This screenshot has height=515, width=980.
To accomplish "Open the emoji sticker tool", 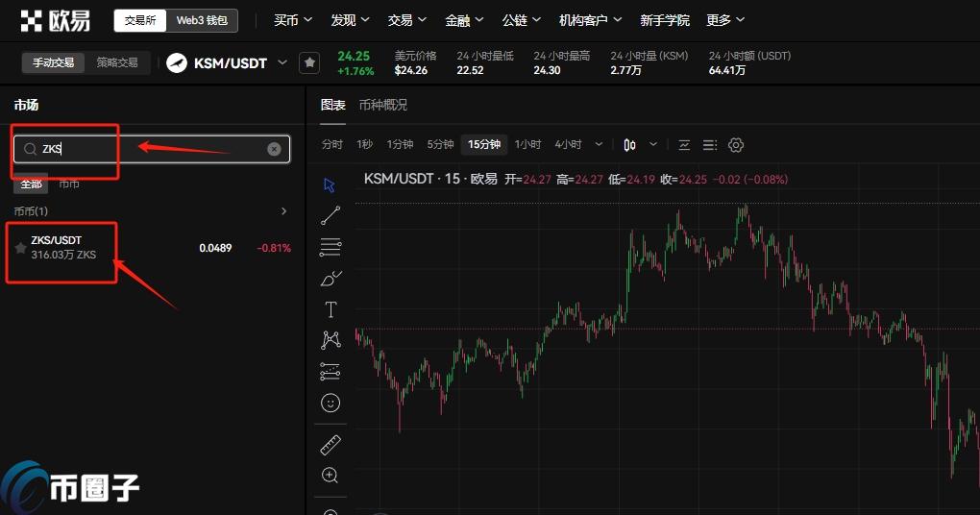I will [x=331, y=403].
